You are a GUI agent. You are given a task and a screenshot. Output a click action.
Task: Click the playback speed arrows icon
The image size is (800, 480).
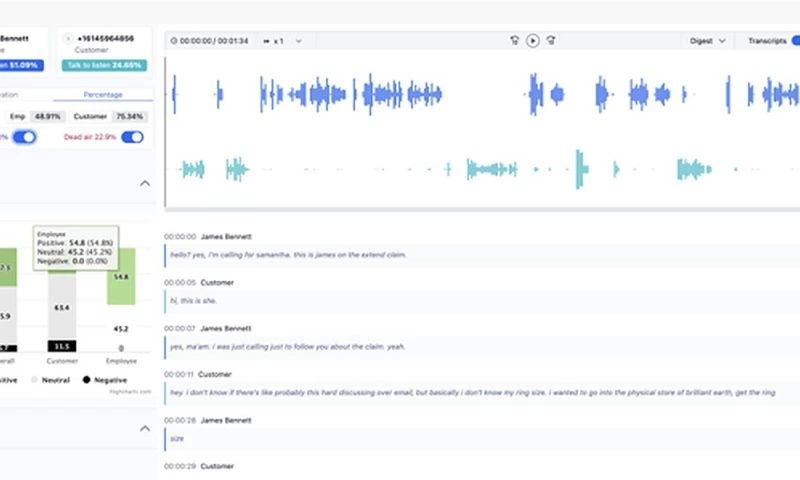point(266,41)
